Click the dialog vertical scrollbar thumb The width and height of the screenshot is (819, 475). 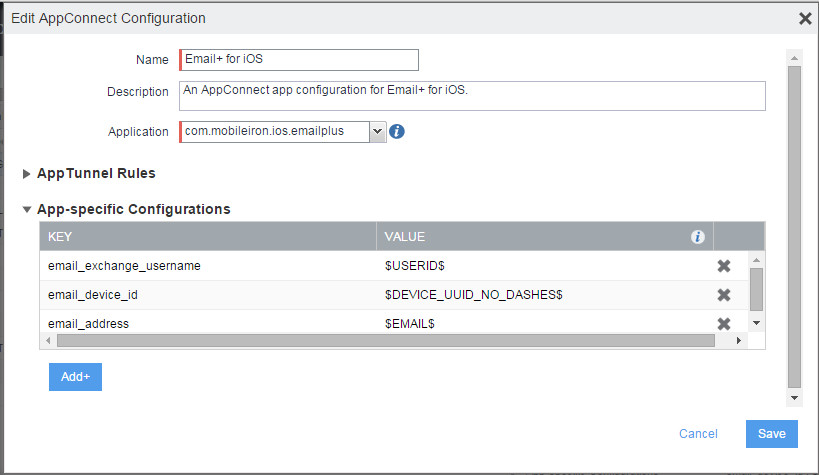coord(794,227)
